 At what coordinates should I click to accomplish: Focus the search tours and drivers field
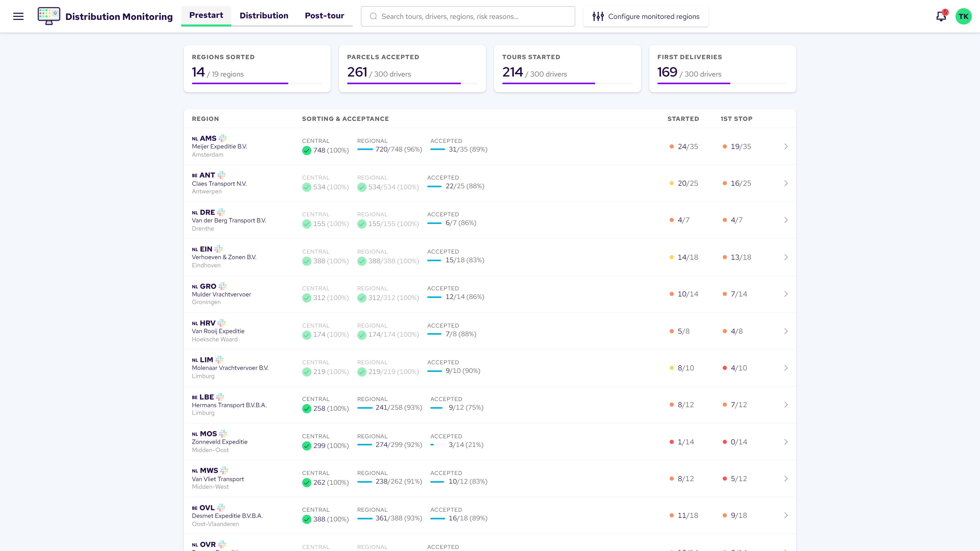[468, 16]
